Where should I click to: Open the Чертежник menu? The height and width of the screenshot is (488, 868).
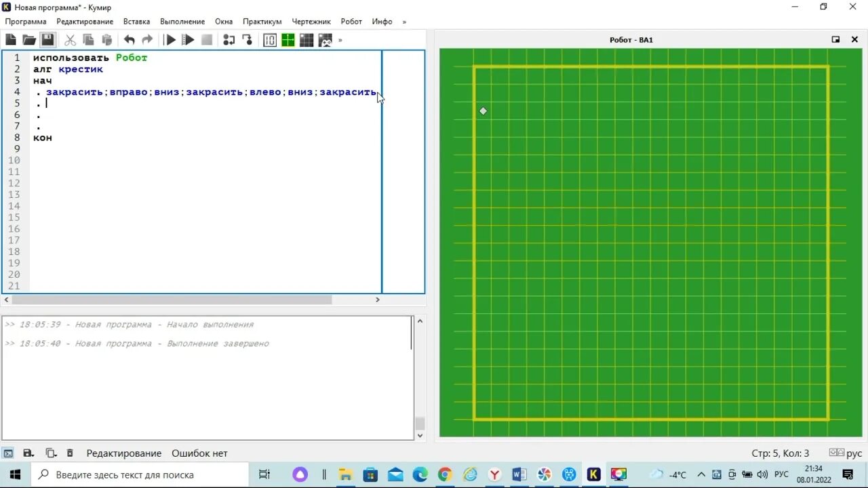[x=312, y=22]
